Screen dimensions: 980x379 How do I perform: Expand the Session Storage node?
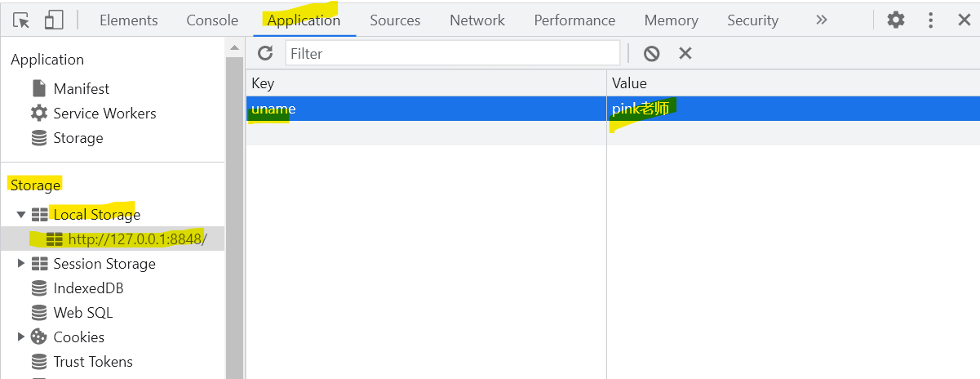(21, 264)
